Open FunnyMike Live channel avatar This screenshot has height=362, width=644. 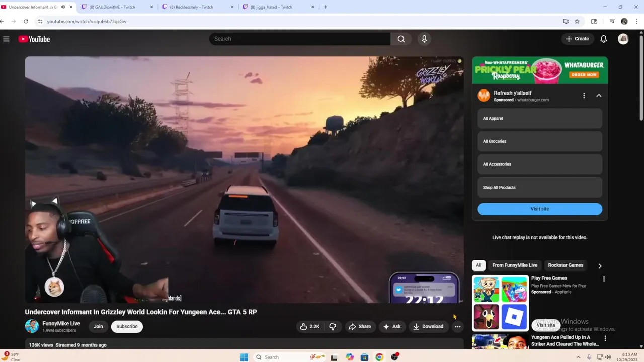pyautogui.click(x=32, y=326)
